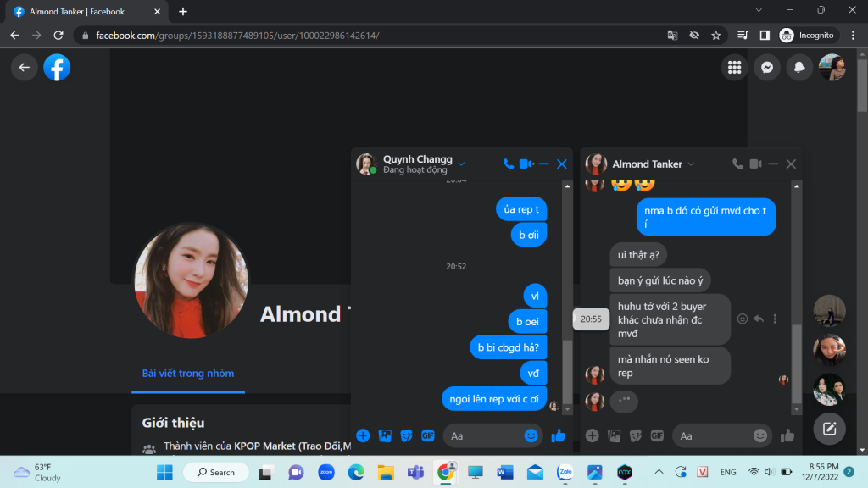Open the top contact avatar in chat sidebar
Screen dimensions: 868x488
coord(829,311)
